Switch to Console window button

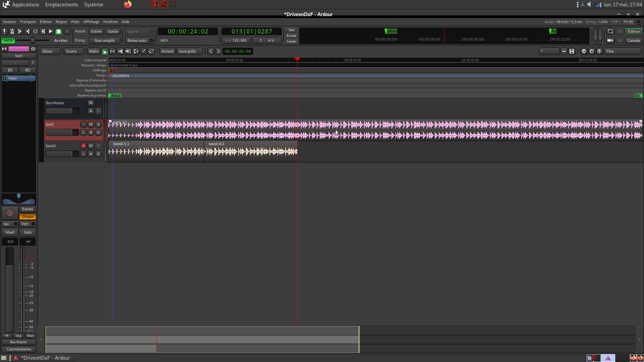coord(633,41)
